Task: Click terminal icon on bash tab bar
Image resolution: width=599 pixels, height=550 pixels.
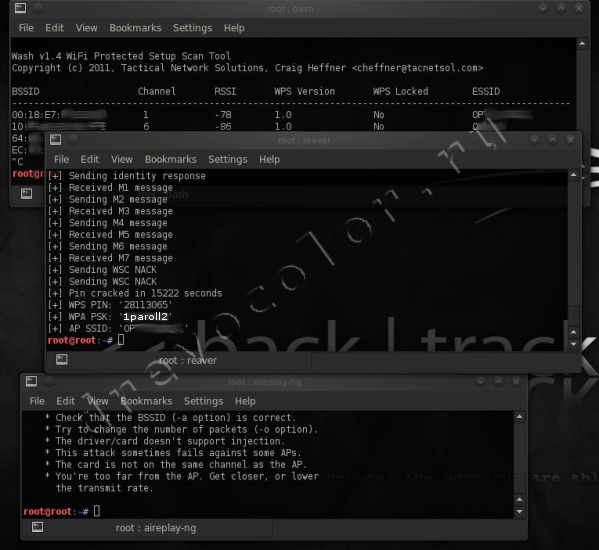Action: pyautogui.click(x=26, y=194)
